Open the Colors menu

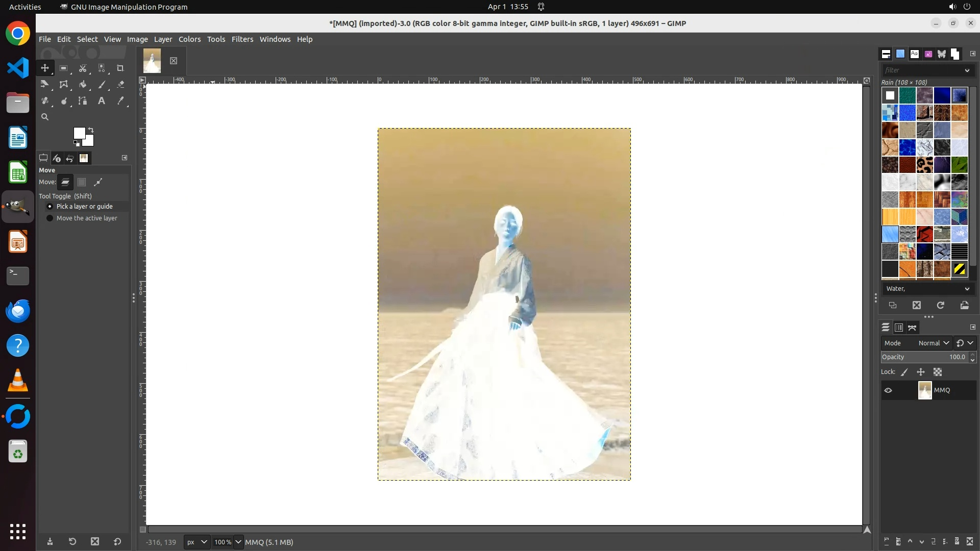pos(189,39)
